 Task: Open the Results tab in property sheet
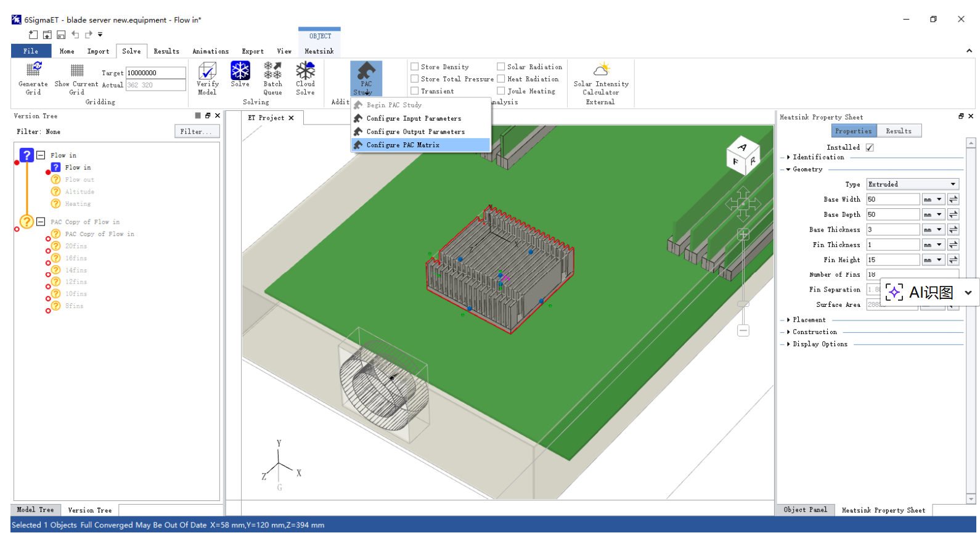[x=898, y=131]
